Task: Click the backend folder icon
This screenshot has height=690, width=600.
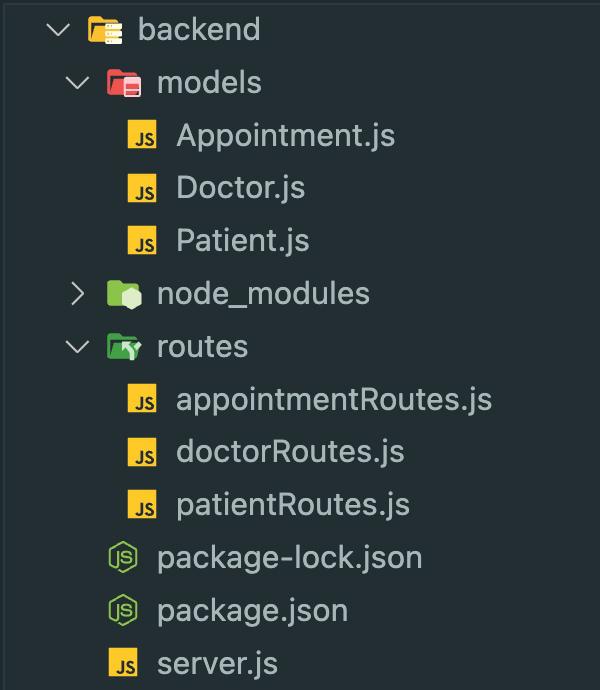Action: 104,29
